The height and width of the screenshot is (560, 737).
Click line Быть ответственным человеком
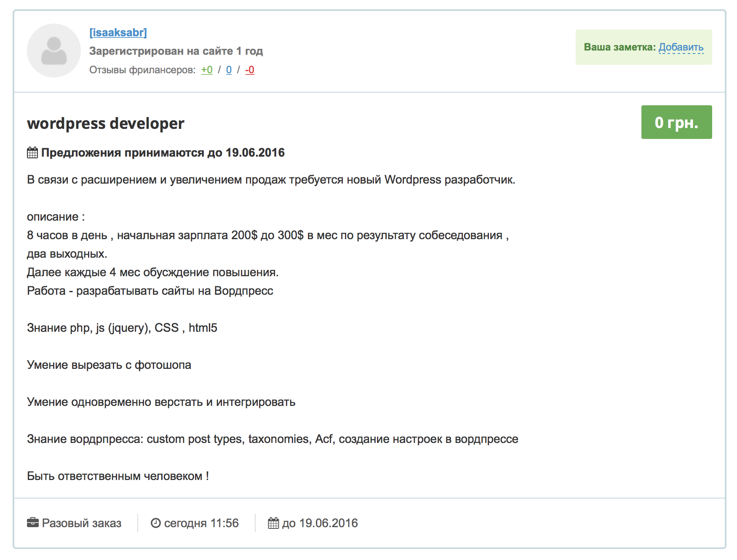118,476
